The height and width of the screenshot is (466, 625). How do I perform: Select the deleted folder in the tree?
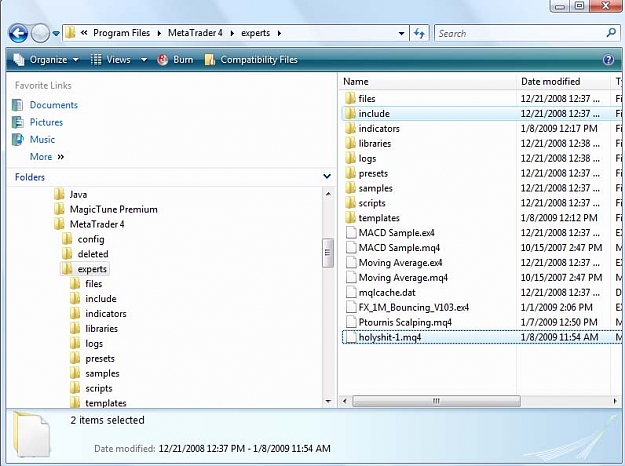[x=93, y=254]
